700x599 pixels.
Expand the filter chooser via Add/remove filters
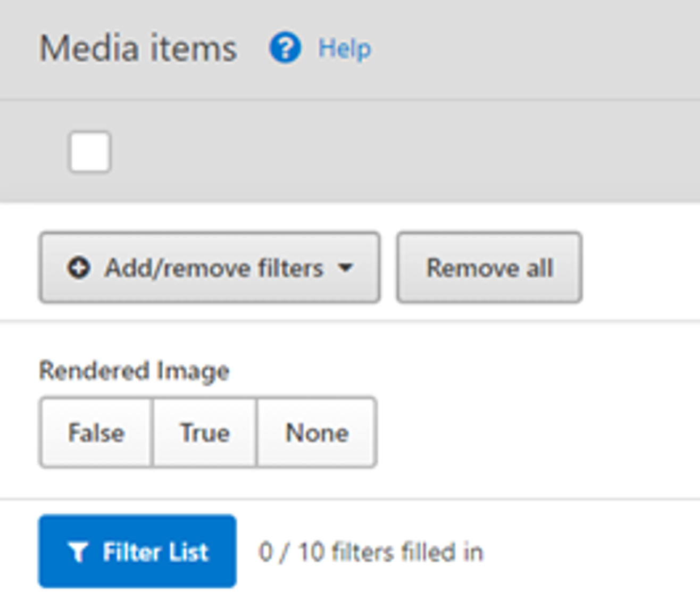pos(210,268)
